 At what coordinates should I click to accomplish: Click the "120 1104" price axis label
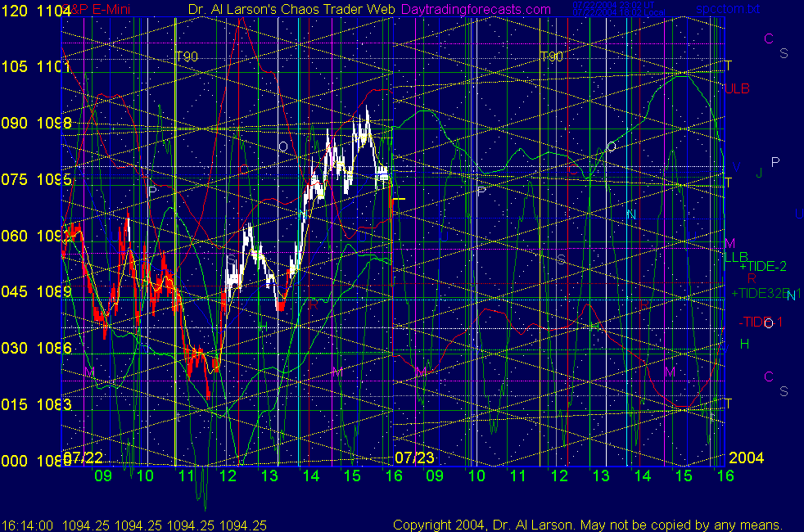coord(36,11)
